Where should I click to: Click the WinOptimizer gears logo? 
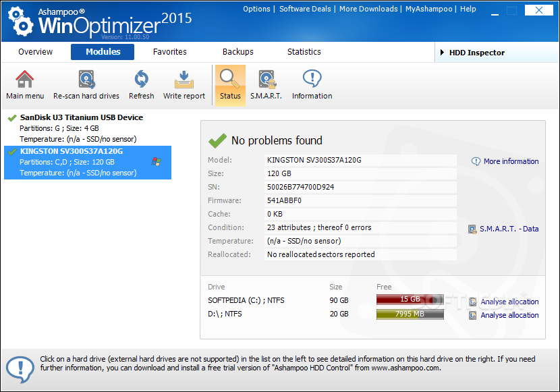[21, 22]
